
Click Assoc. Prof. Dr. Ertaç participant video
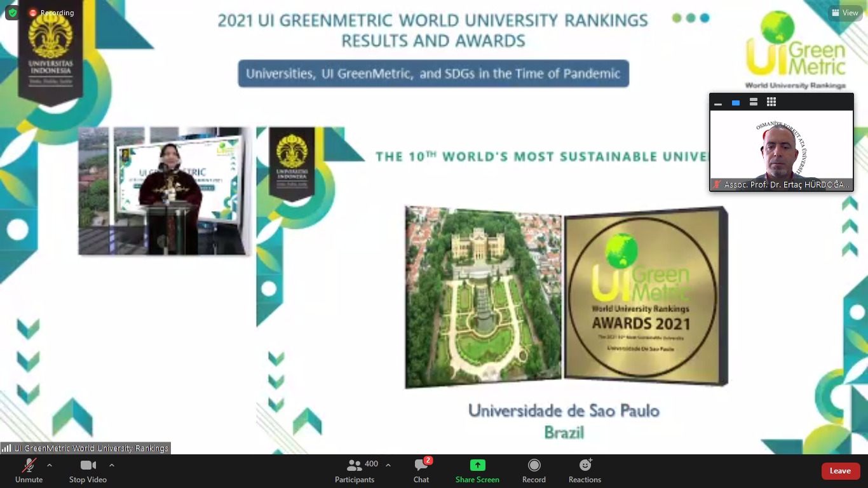[x=782, y=151]
